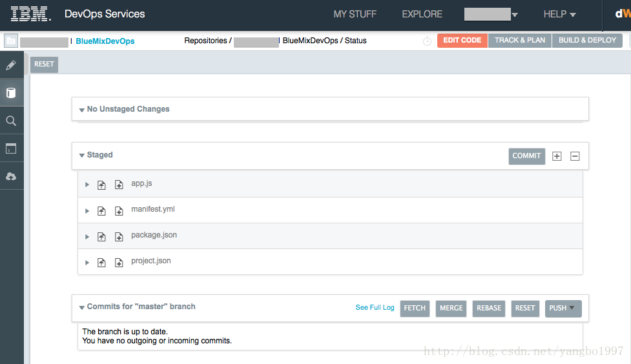Open the search magnifier sidebar icon
631x364 pixels.
tap(11, 121)
